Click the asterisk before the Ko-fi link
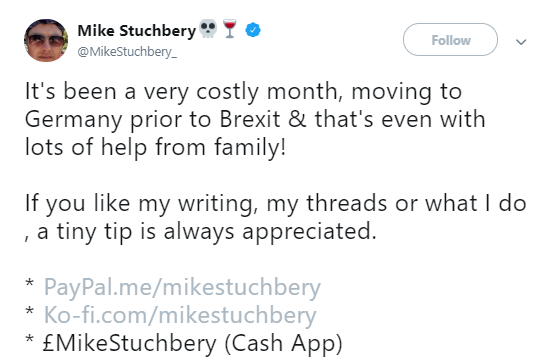 coord(30,312)
